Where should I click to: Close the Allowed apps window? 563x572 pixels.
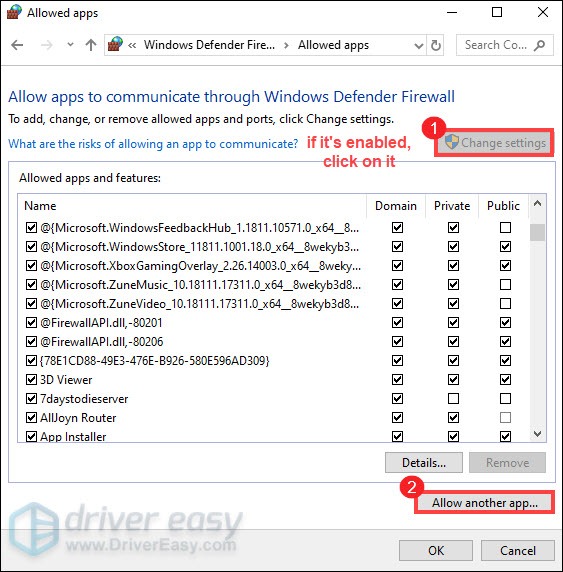[543, 12]
